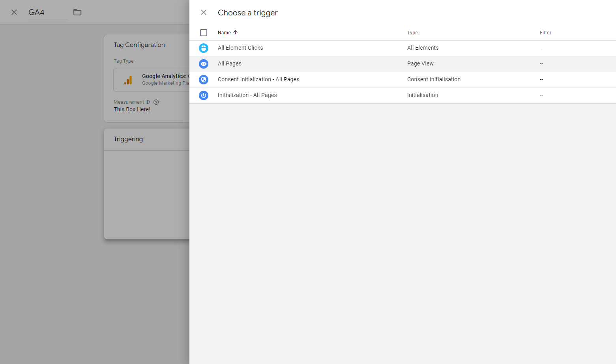Click the Consent Initialization shield icon
616x364 pixels.
(204, 80)
